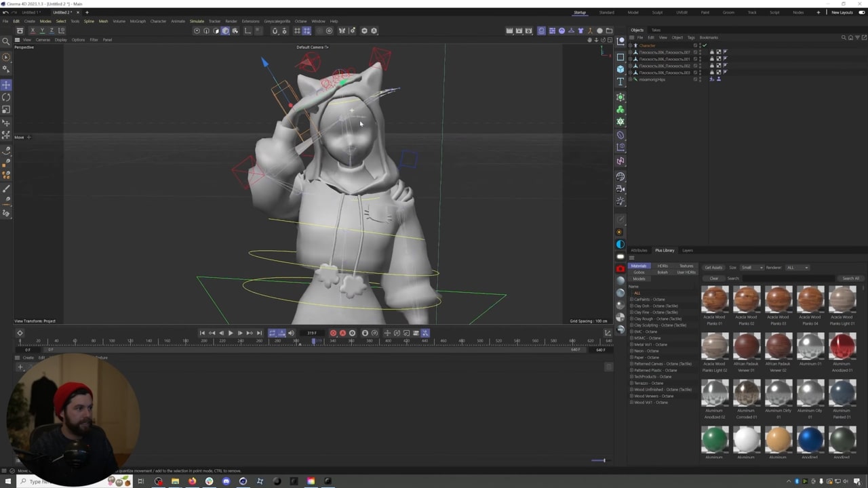Expand Neon - Octane category
The image size is (868, 488).
[x=631, y=350]
